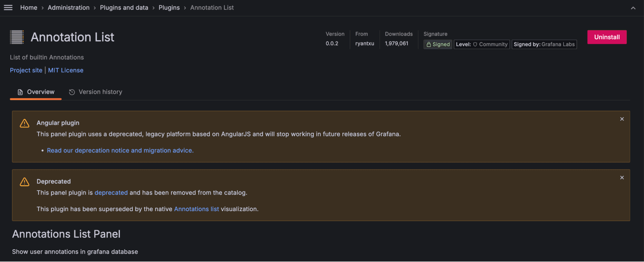This screenshot has width=644, height=262.
Task: Click the Deprecated alert title
Action: (x=54, y=181)
